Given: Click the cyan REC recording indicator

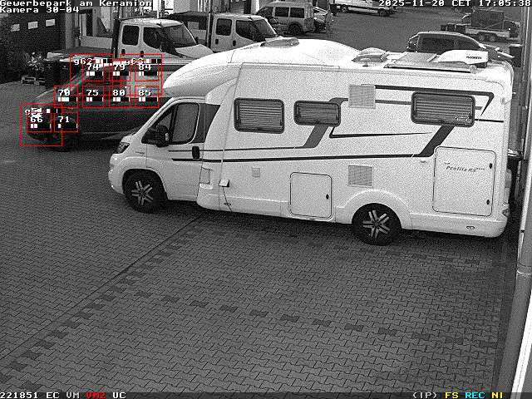Looking at the screenshot, I should [x=475, y=395].
